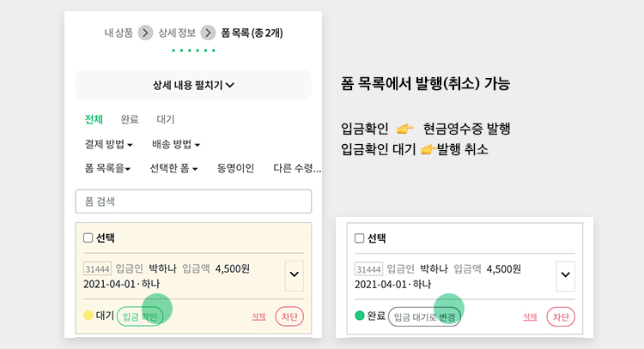Open the 선택한 폼 dropdown
644x349 pixels.
point(173,168)
